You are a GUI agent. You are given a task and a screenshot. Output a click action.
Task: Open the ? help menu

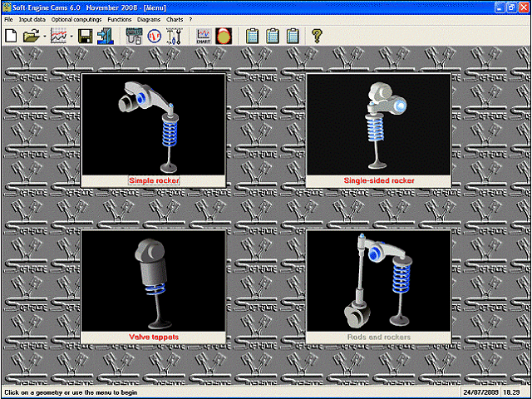190,20
